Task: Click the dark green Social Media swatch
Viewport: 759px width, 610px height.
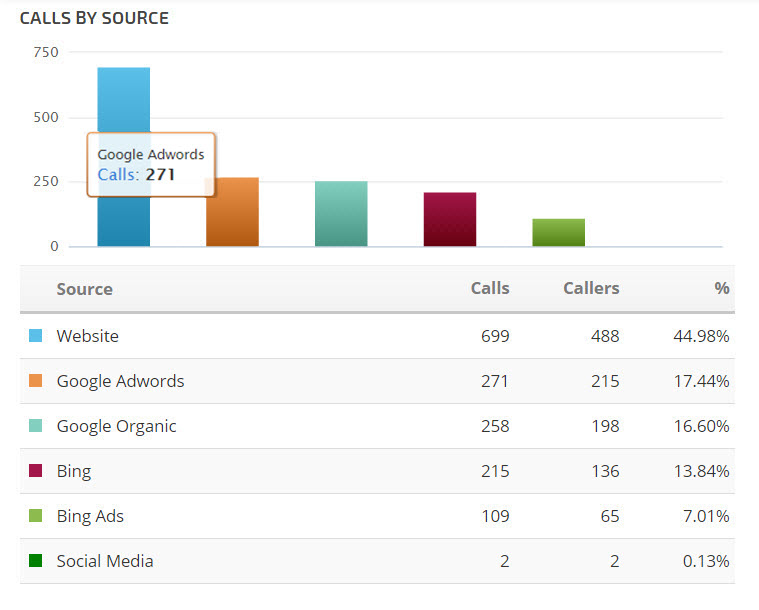Action: 36,561
